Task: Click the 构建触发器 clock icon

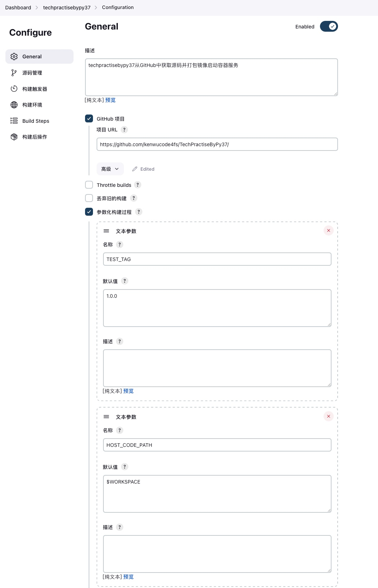Action: 14,89
